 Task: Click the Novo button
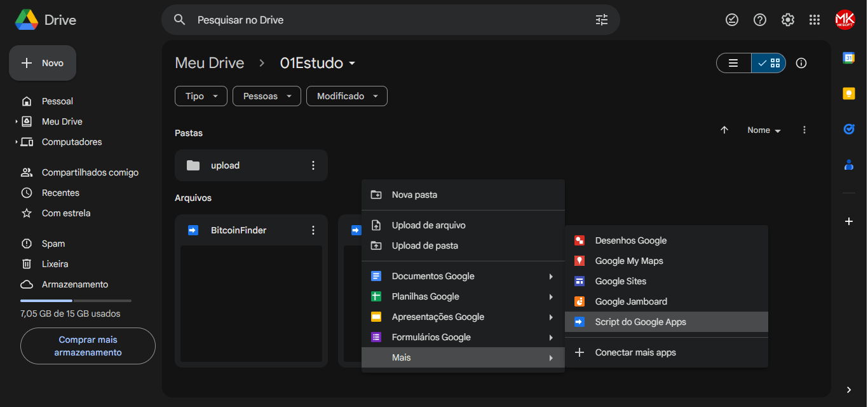tap(43, 63)
